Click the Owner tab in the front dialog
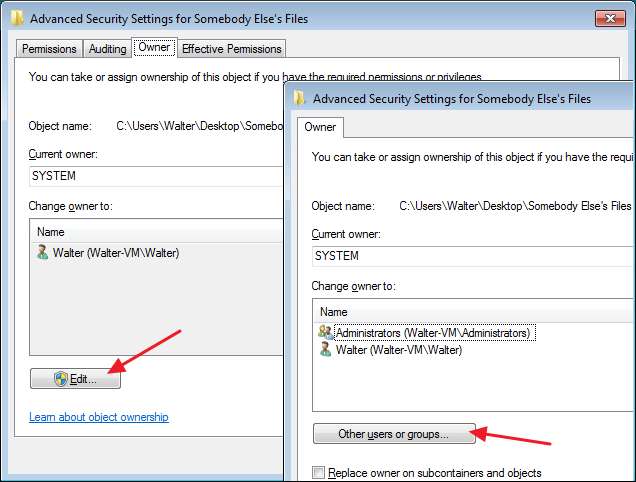Image resolution: width=636 pixels, height=482 pixels. pyautogui.click(x=320, y=127)
